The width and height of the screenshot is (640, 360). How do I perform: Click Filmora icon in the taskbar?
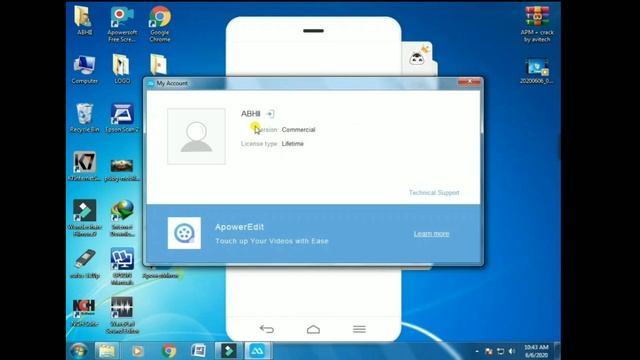coord(229,351)
